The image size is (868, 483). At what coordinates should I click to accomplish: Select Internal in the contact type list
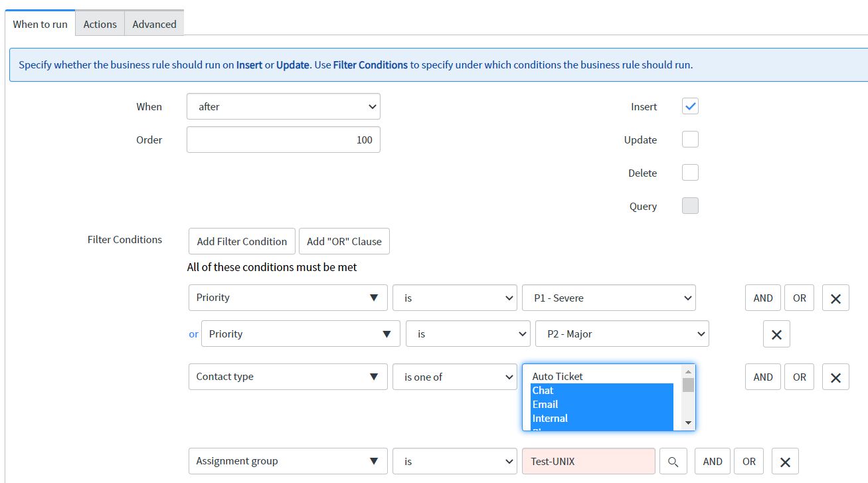pyautogui.click(x=602, y=418)
